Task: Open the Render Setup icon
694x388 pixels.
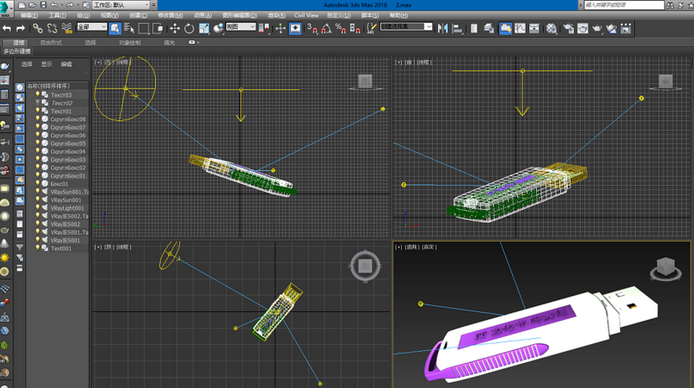Action: click(x=568, y=29)
